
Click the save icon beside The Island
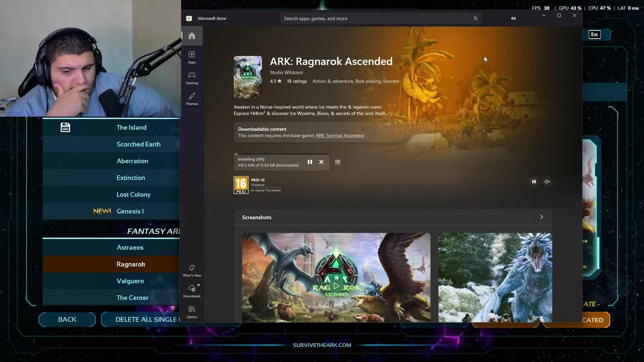pos(65,127)
